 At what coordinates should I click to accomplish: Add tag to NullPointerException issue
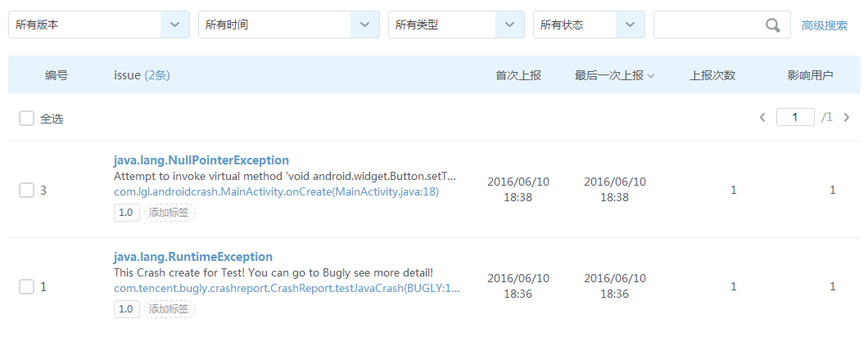(x=170, y=213)
